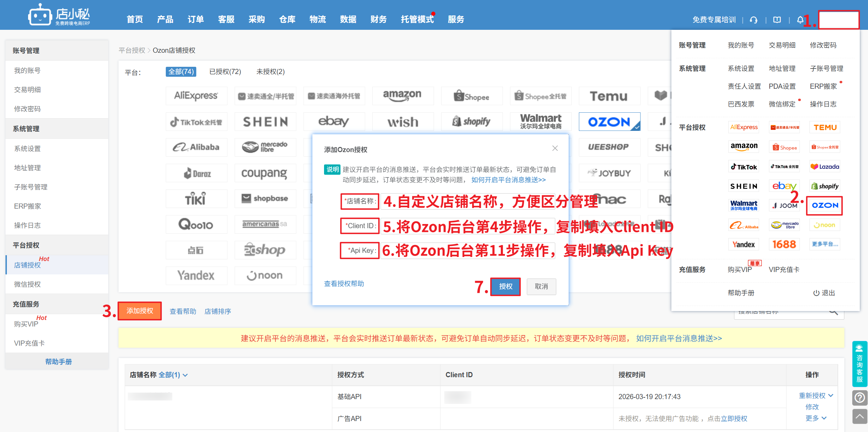Select the 全部(74) platform filter
The width and height of the screenshot is (868, 432).
(181, 72)
